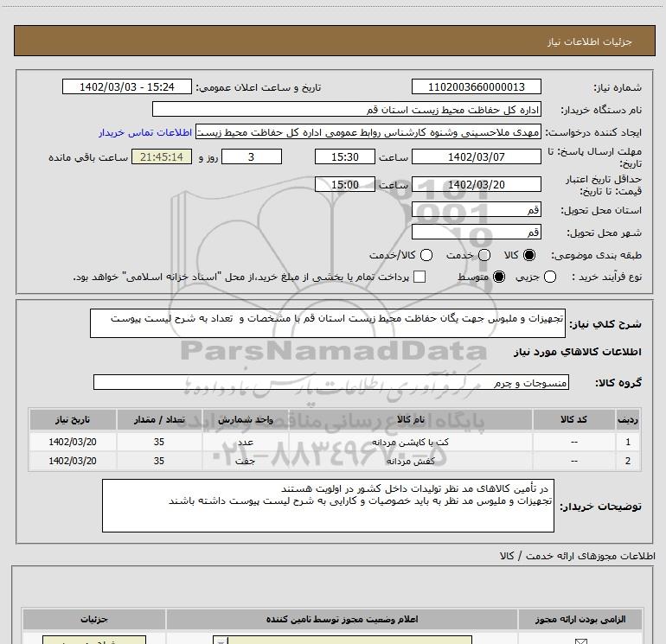The width and height of the screenshot is (666, 644).
Task: Click the request creator name field
Action: [368, 132]
